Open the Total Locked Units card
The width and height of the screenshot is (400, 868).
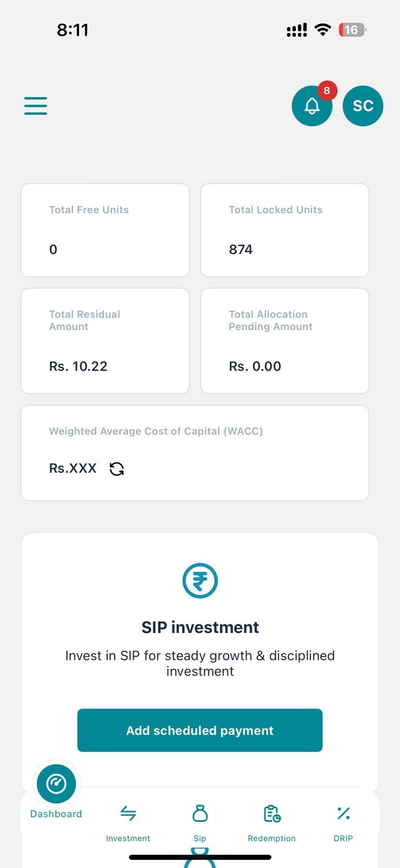point(285,230)
